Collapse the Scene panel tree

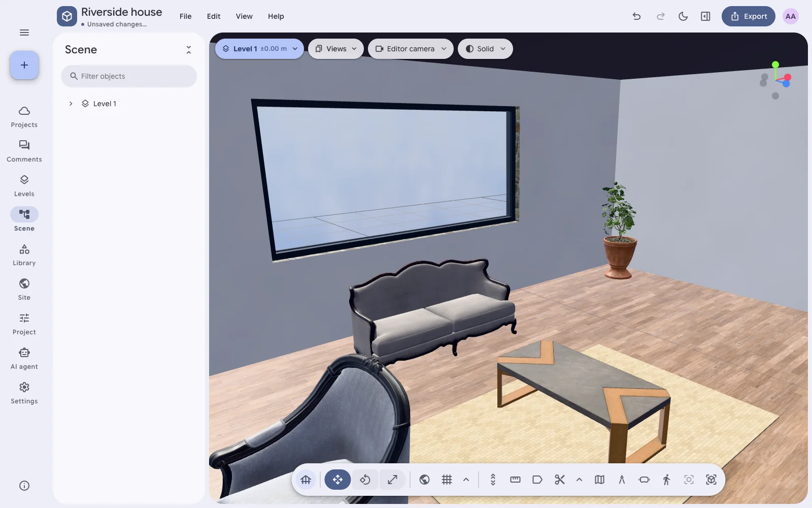[189, 50]
